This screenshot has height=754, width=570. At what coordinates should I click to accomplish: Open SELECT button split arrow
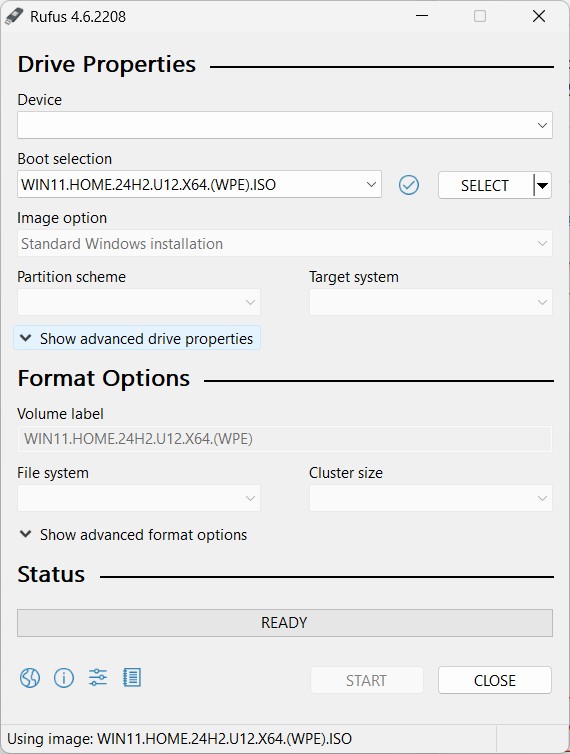pyautogui.click(x=543, y=185)
